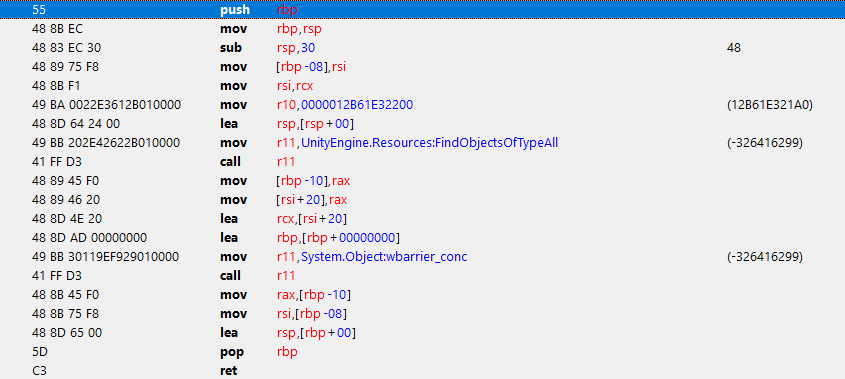Click the UnityEngine.Resources:FindObjectsOfTypeAll symbol
Image resolution: width=845 pixels, height=379 pixels.
coord(430,143)
